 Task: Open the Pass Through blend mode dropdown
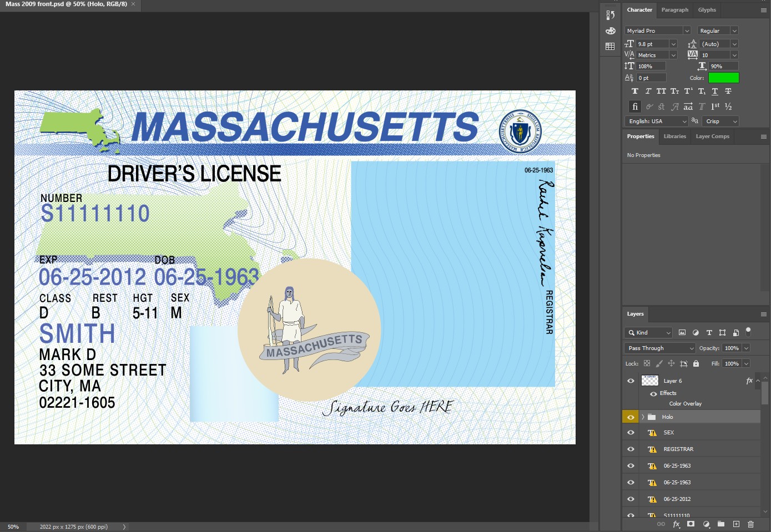tap(660, 348)
